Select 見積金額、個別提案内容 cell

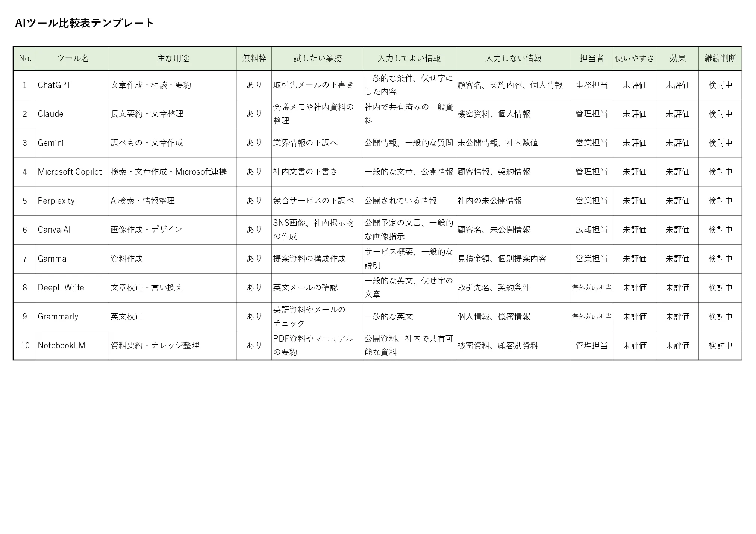513,259
